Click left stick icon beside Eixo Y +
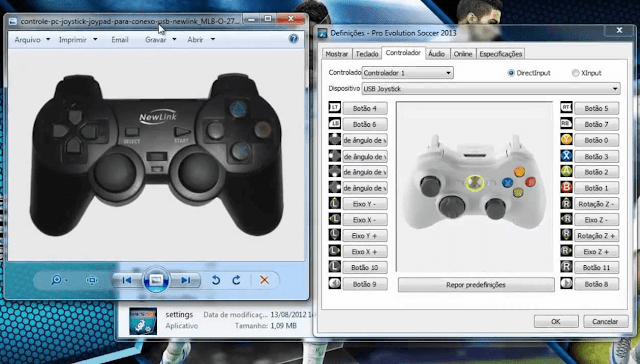The height and width of the screenshot is (364, 640). pos(335,235)
